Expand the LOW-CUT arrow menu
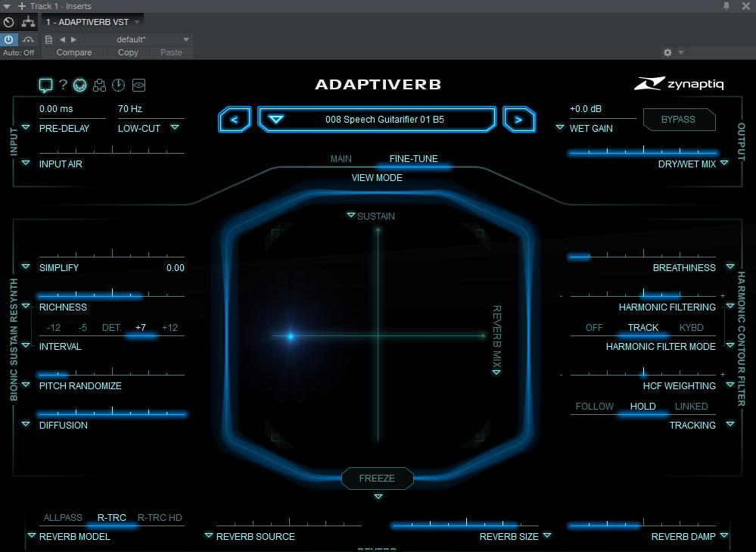Viewport: 756px width, 552px height. coord(175,127)
